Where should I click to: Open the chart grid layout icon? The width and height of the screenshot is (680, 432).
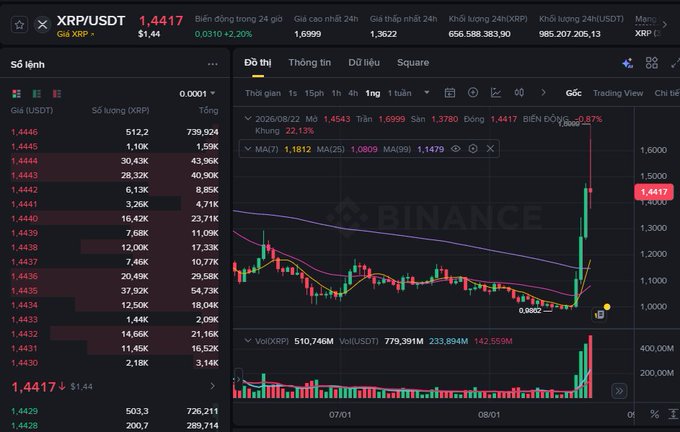651,63
